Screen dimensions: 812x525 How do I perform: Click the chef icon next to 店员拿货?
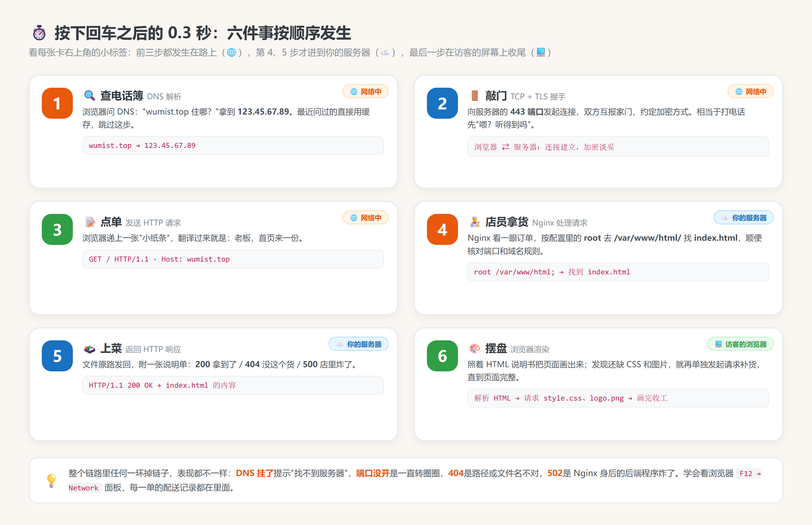[x=475, y=222]
